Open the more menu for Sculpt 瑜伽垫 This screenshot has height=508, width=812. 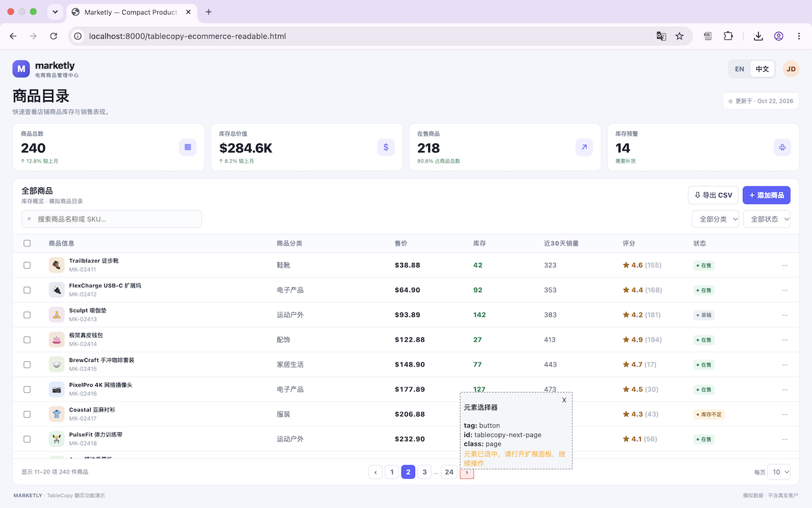pos(785,315)
